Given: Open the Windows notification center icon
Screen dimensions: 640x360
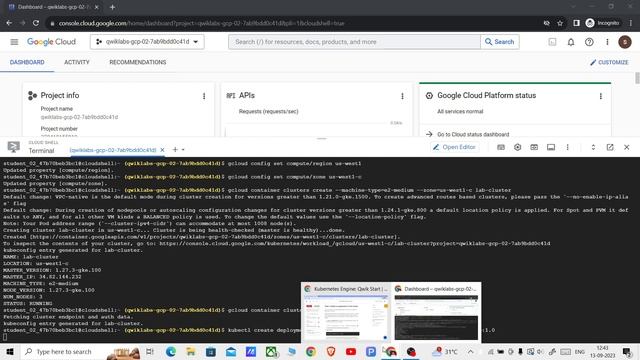Looking at the screenshot, I should click(x=627, y=351).
